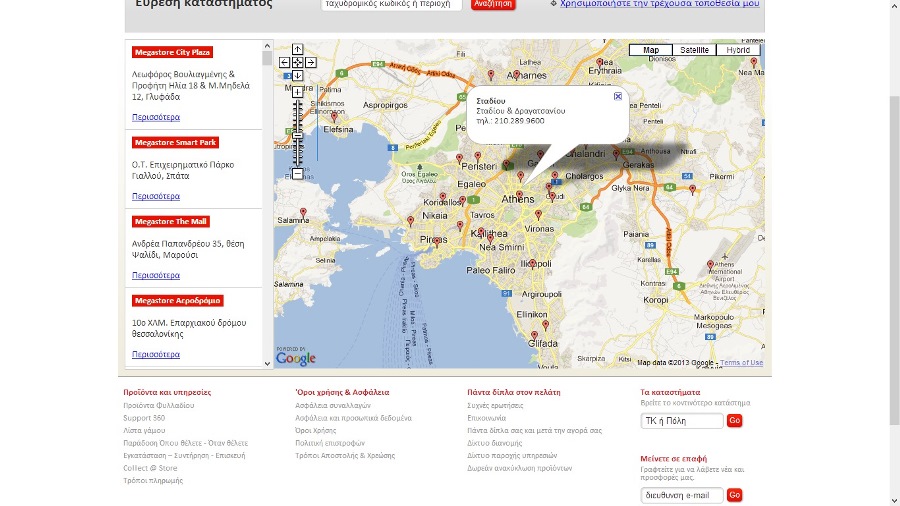Image resolution: width=900 pixels, height=506 pixels.
Task: Switch to Map view
Action: (651, 50)
